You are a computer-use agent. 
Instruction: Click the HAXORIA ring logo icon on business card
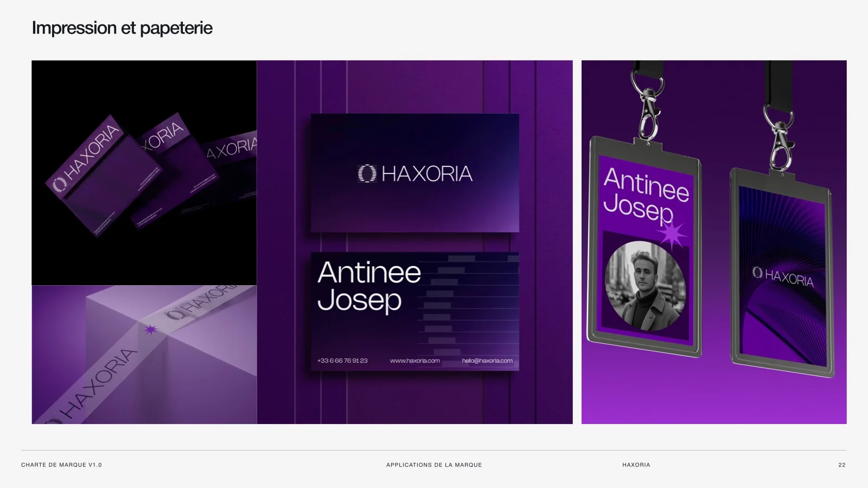[x=367, y=174]
